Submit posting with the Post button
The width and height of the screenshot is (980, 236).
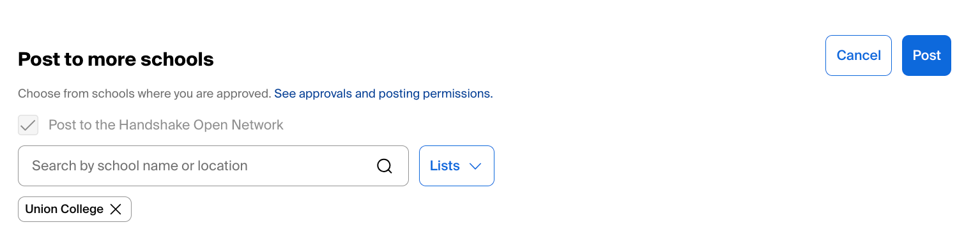(926, 55)
